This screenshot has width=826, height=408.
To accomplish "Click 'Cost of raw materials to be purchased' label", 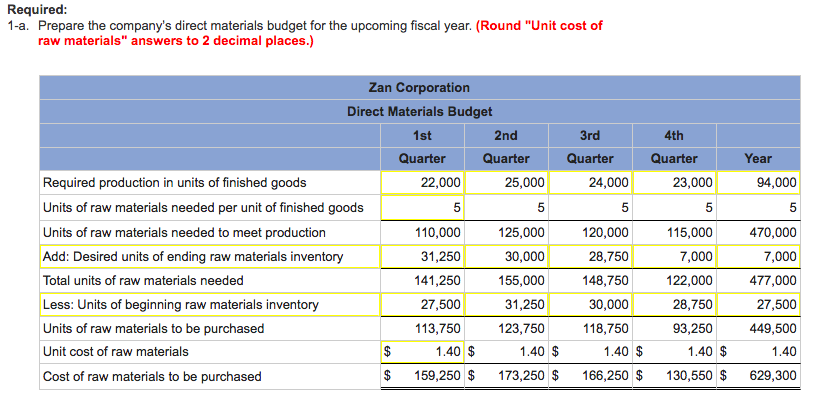I will coord(152,376).
